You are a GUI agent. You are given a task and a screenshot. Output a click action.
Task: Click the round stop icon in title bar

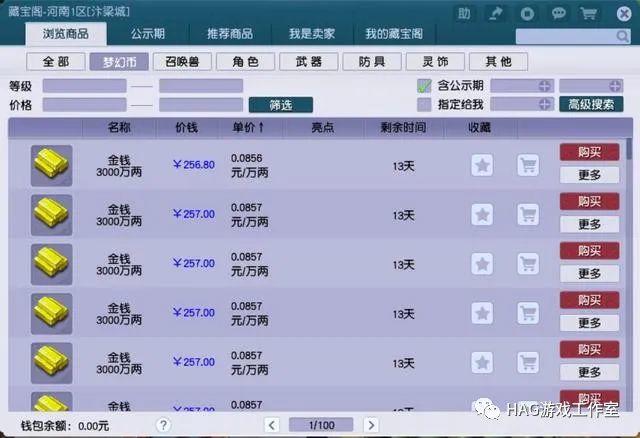pyautogui.click(x=527, y=14)
